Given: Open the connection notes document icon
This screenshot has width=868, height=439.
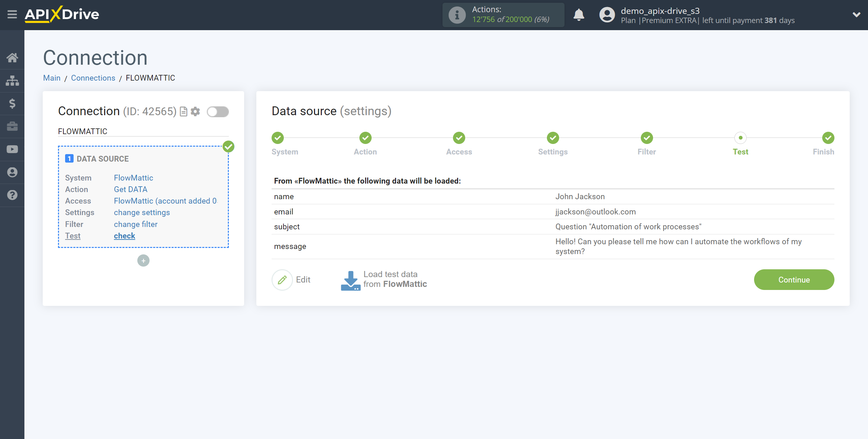Looking at the screenshot, I should pyautogui.click(x=183, y=111).
